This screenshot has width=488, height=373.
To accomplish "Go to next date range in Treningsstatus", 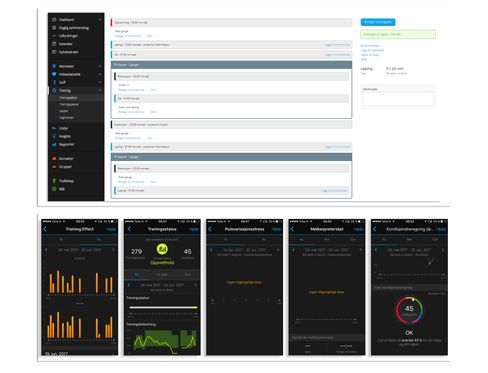I will click(196, 285).
